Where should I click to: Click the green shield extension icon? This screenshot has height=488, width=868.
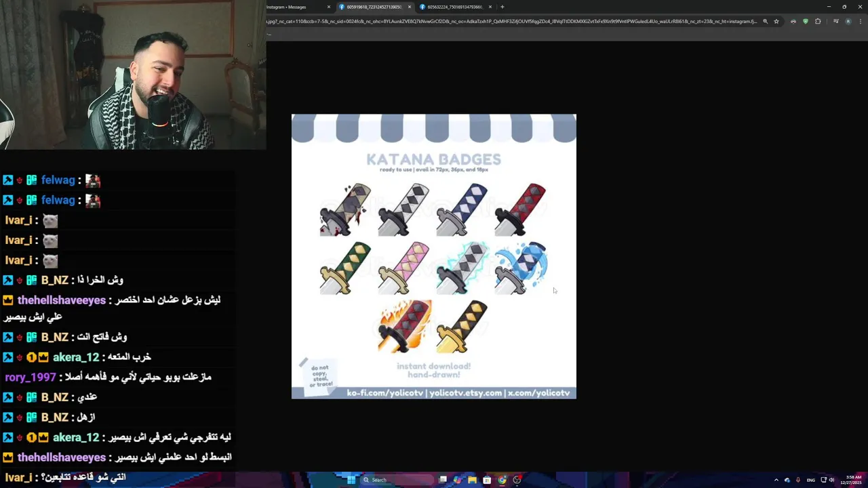pyautogui.click(x=806, y=21)
